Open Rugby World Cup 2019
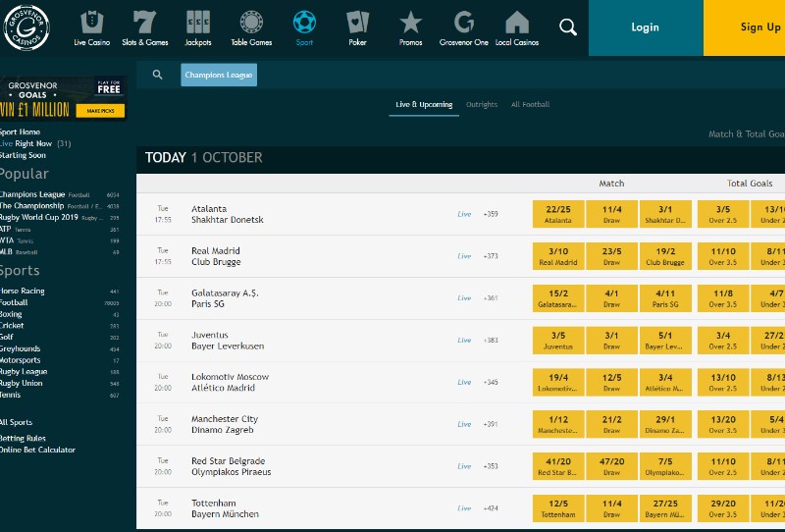 [x=60, y=217]
